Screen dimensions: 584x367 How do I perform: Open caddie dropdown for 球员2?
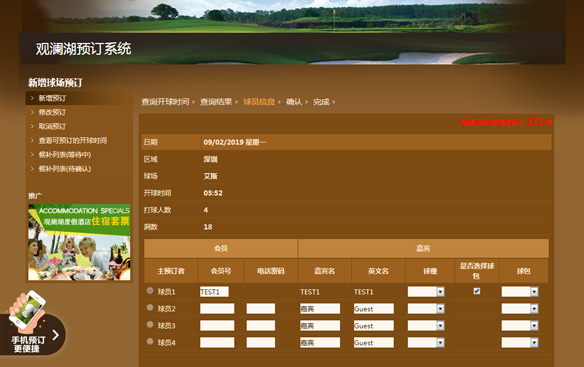pyautogui.click(x=426, y=309)
